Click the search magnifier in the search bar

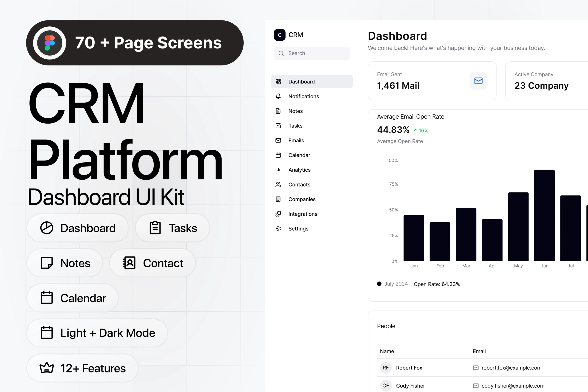(x=281, y=53)
